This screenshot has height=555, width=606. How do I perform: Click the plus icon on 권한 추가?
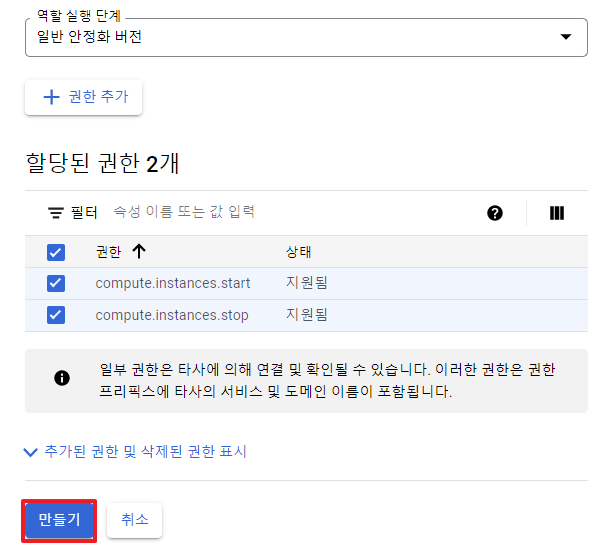53,97
